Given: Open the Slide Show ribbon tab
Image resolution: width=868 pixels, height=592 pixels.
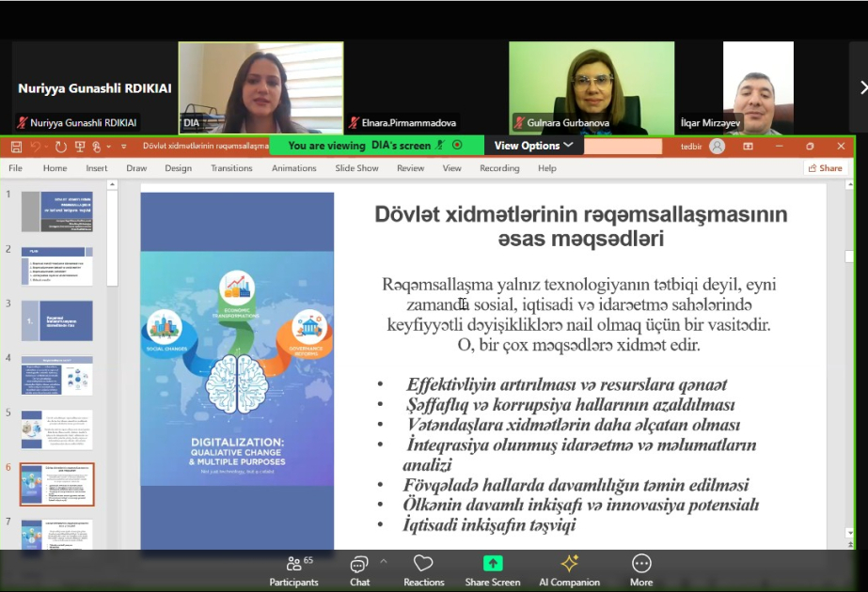Looking at the screenshot, I should point(356,168).
